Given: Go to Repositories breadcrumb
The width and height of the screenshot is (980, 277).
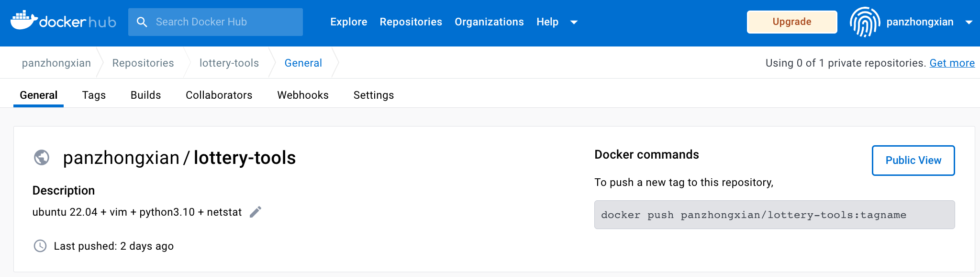Looking at the screenshot, I should [x=143, y=63].
